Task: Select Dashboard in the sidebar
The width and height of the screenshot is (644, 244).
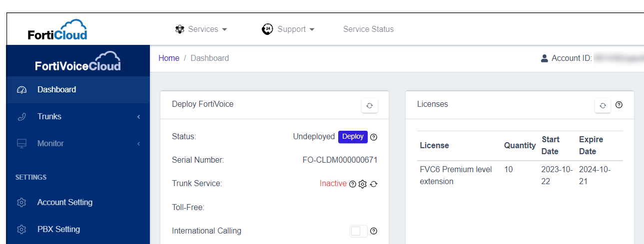Action: pos(56,90)
